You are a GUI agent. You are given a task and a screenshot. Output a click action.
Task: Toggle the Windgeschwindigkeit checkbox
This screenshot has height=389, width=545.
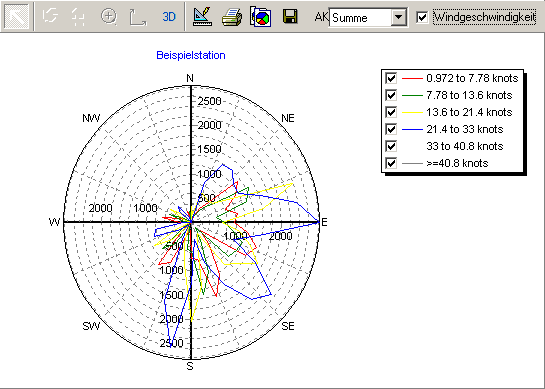pyautogui.click(x=422, y=17)
